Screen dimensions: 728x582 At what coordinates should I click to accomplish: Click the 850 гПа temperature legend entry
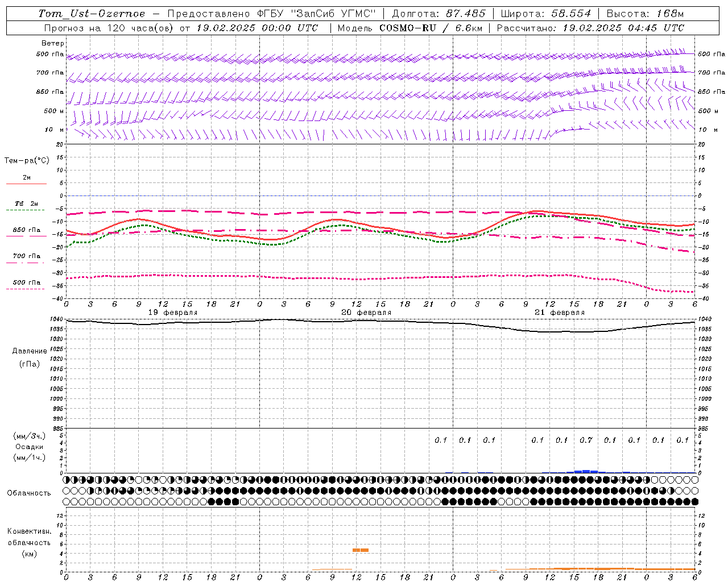coord(26,230)
